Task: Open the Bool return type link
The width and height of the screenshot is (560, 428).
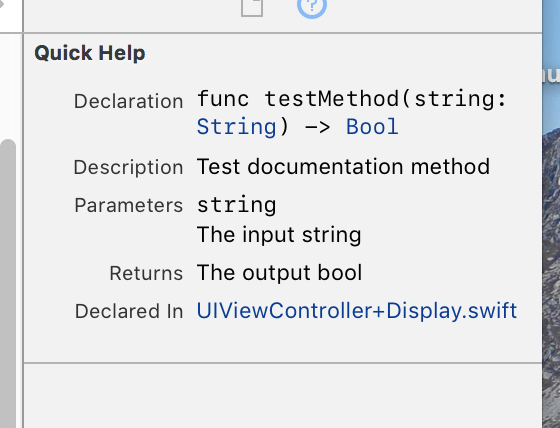Action: (x=372, y=126)
